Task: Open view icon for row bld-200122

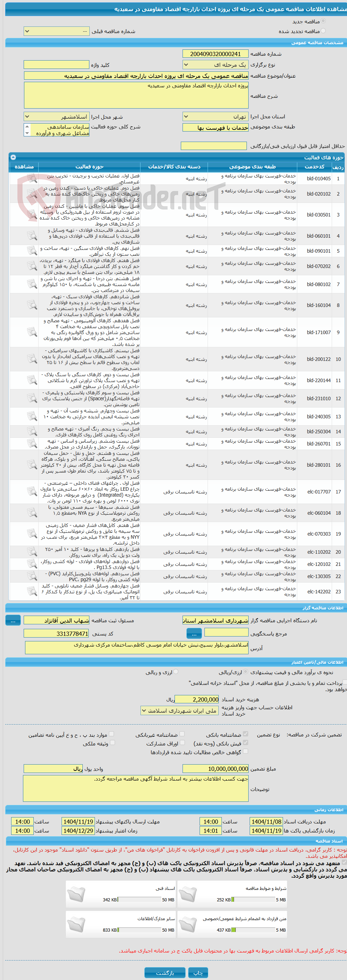Action: coord(32,359)
